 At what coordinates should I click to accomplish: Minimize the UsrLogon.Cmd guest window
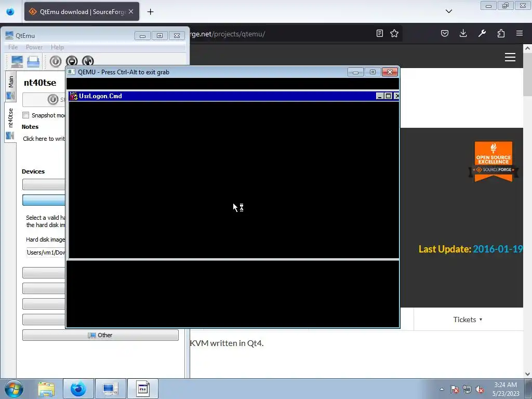pos(380,96)
